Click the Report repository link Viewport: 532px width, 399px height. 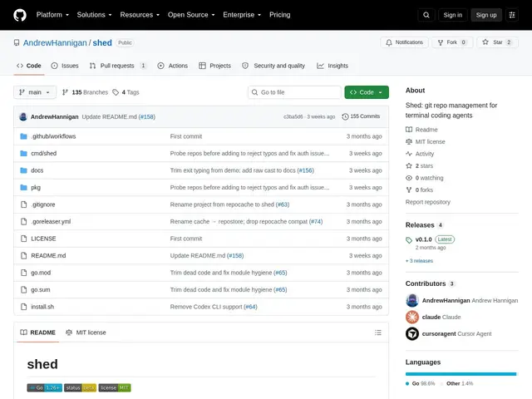(x=428, y=202)
